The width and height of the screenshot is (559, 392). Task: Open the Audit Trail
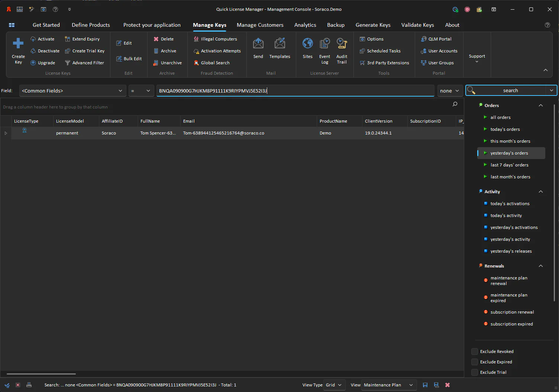(342, 51)
